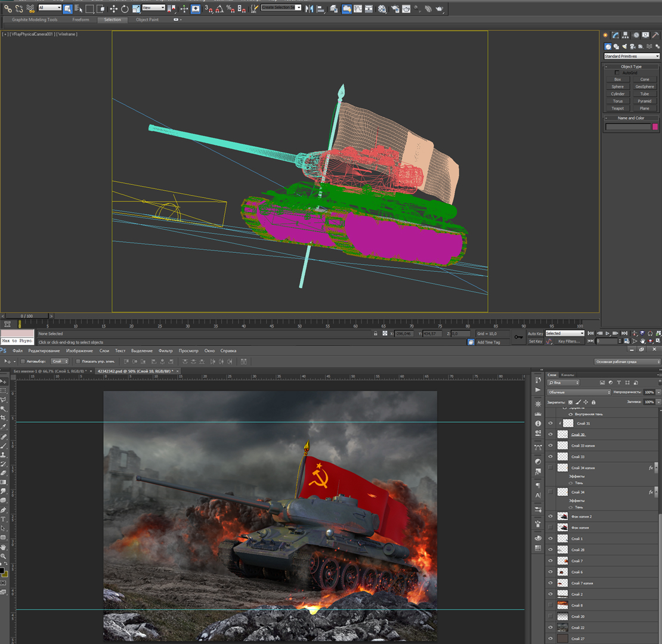662x644 pixels.
Task: Show hidden layer Слой 8
Action: point(550,605)
